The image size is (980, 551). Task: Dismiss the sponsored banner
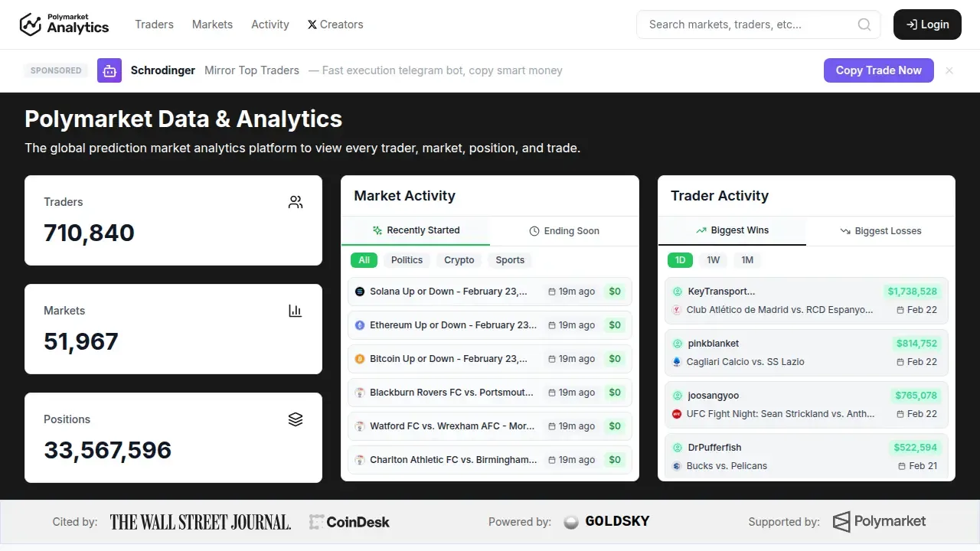(x=949, y=70)
